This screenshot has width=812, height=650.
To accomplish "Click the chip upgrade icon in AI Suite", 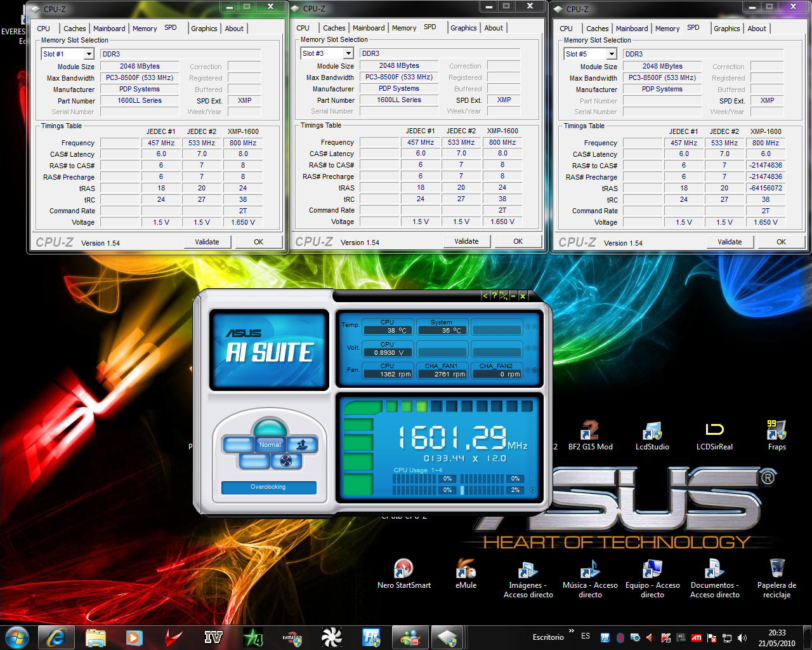I will [x=302, y=444].
